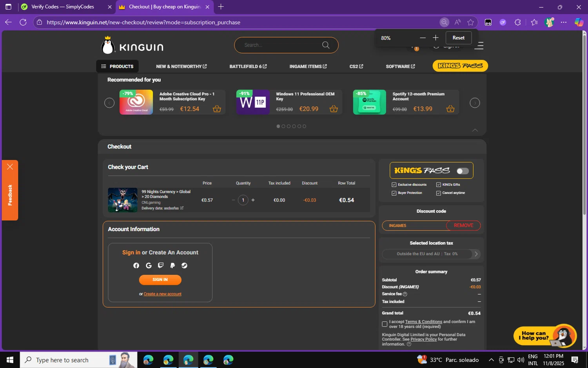Screen dimensions: 588x368
Task: Increase item quantity with plus
Action: (x=253, y=200)
